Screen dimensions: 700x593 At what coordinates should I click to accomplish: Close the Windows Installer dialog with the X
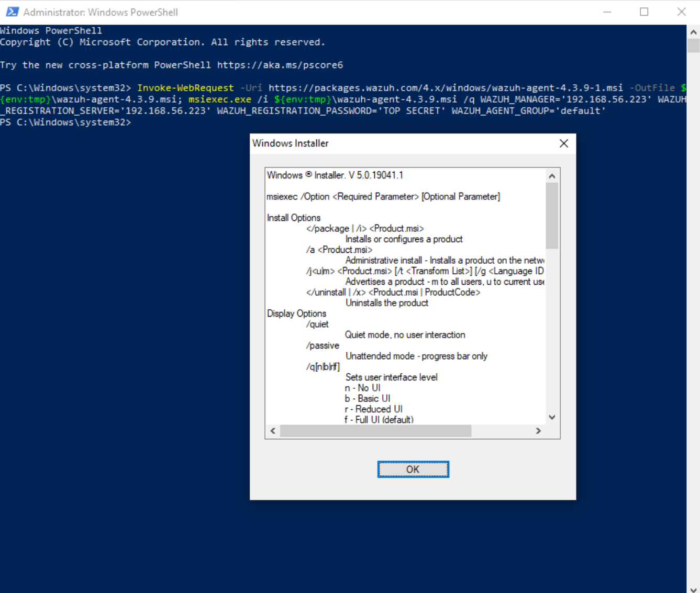pos(563,143)
